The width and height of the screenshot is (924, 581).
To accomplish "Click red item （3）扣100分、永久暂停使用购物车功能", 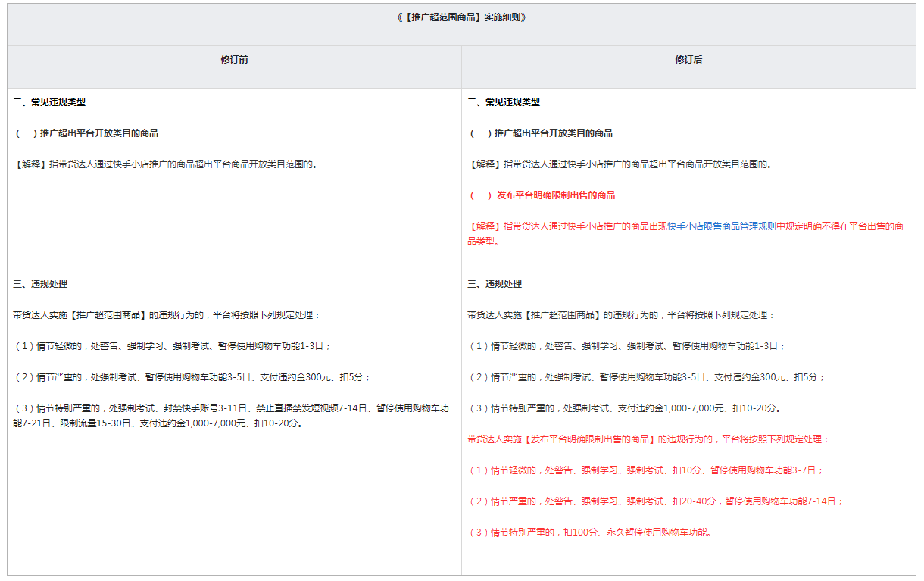I will click(589, 533).
